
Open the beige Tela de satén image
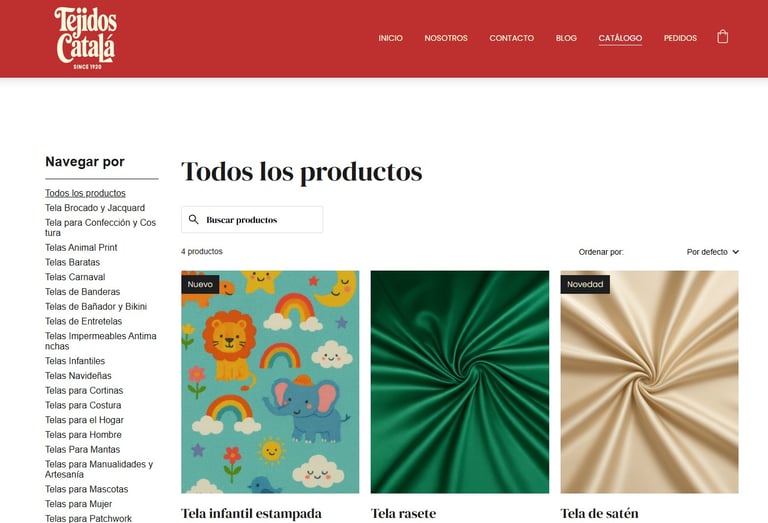[649, 382]
